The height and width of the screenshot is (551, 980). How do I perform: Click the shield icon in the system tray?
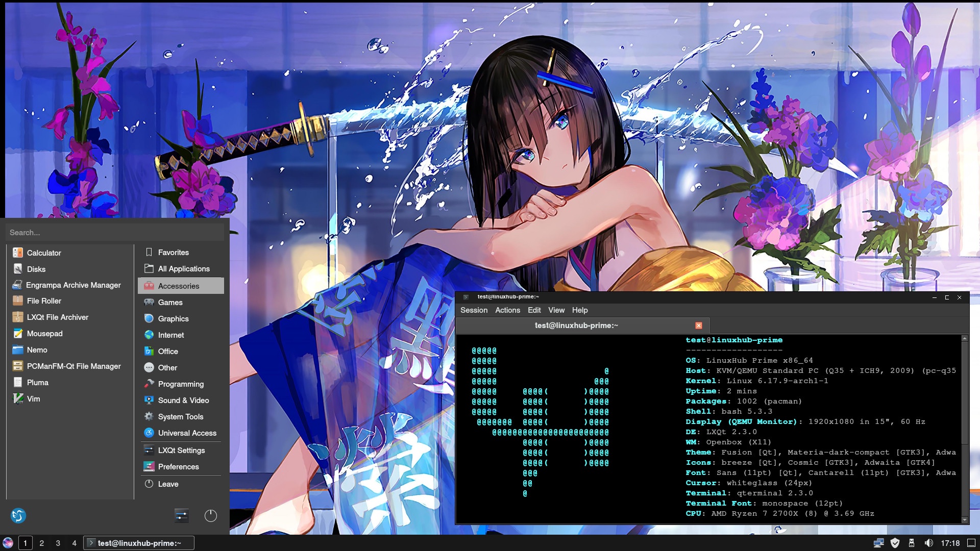[x=895, y=543]
